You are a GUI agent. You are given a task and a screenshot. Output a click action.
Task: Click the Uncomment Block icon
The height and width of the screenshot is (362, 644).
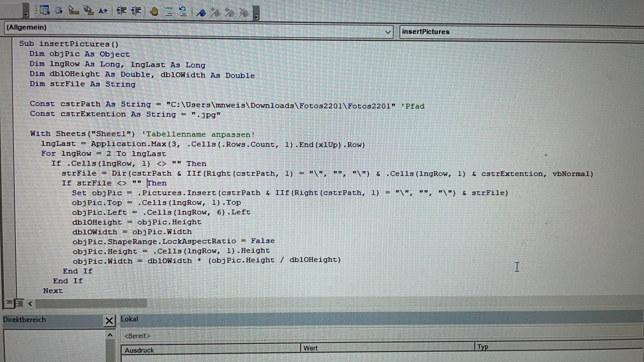[x=183, y=12]
